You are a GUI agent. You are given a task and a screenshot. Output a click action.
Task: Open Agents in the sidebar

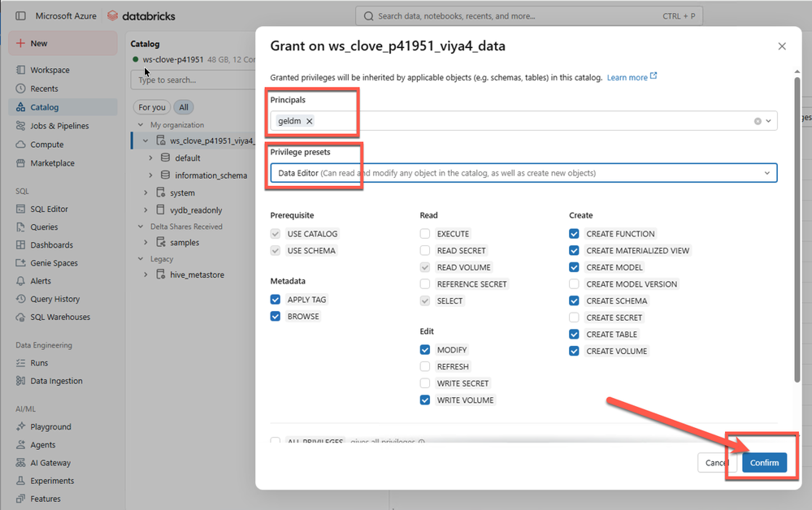click(x=42, y=445)
